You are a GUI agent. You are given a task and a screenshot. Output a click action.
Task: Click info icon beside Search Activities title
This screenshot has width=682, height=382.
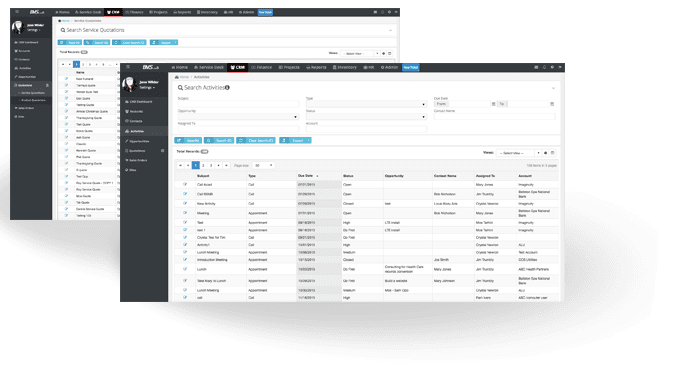pos(227,87)
